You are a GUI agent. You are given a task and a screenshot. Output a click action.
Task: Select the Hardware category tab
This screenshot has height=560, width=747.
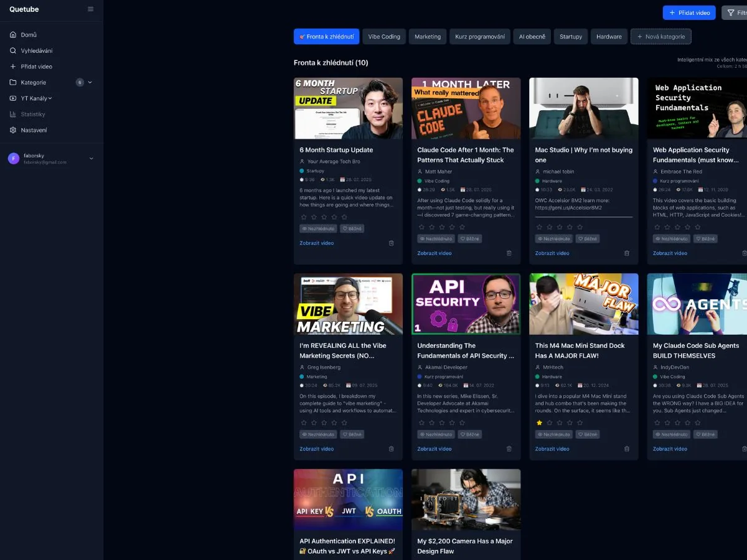pos(609,36)
